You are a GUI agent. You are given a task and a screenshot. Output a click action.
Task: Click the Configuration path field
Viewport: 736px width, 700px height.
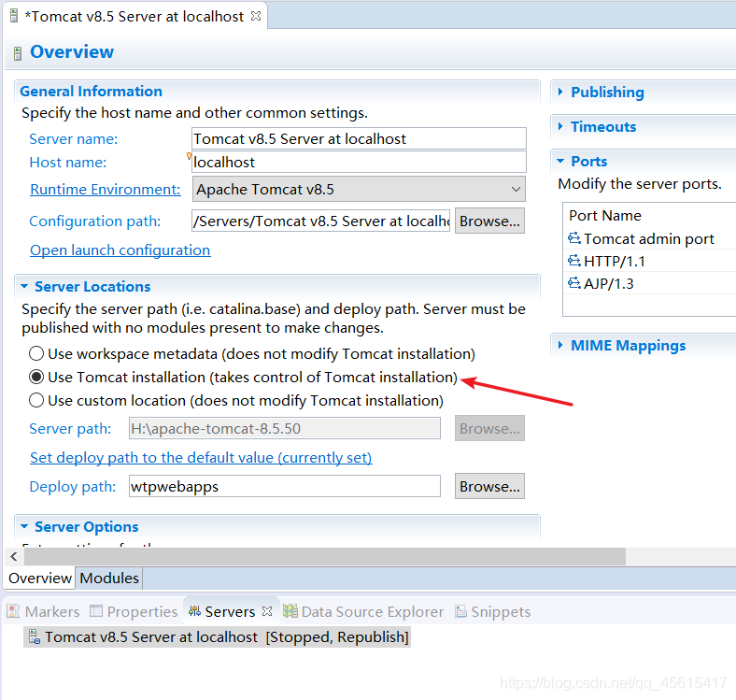(321, 221)
